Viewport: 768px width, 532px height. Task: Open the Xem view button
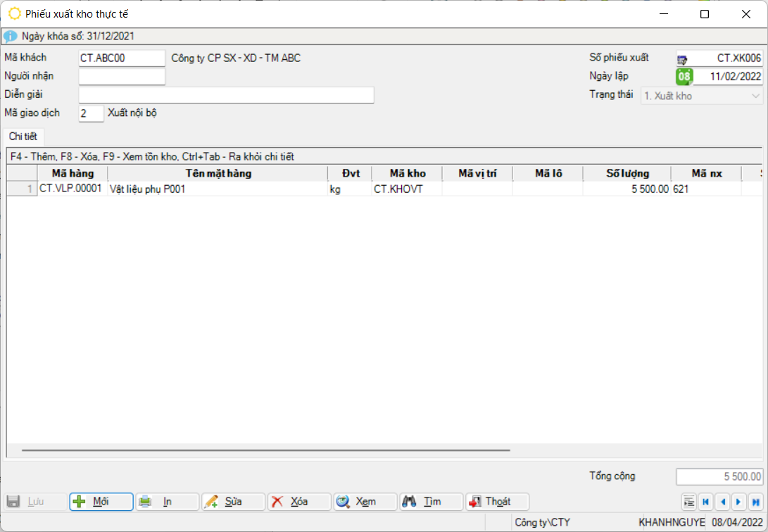coord(365,502)
